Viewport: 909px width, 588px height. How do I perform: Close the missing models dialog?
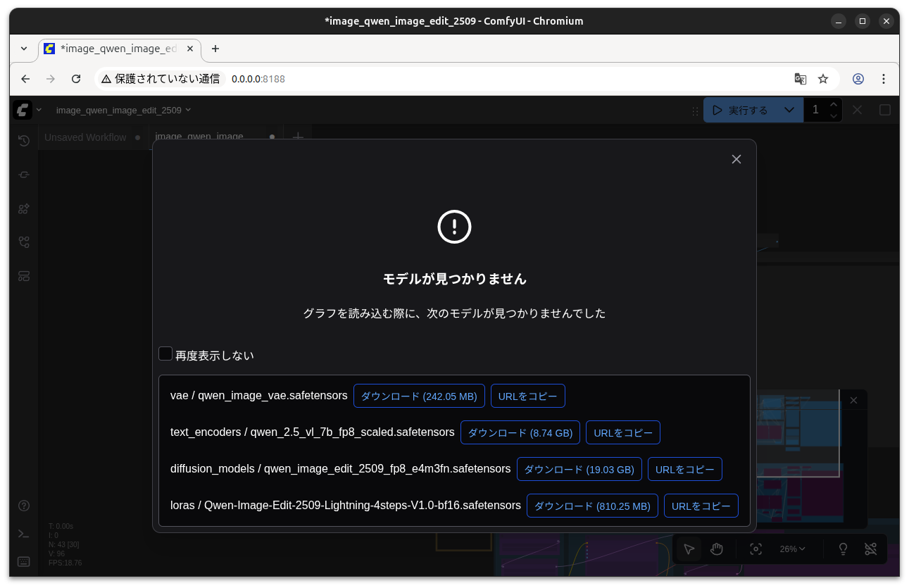[736, 159]
